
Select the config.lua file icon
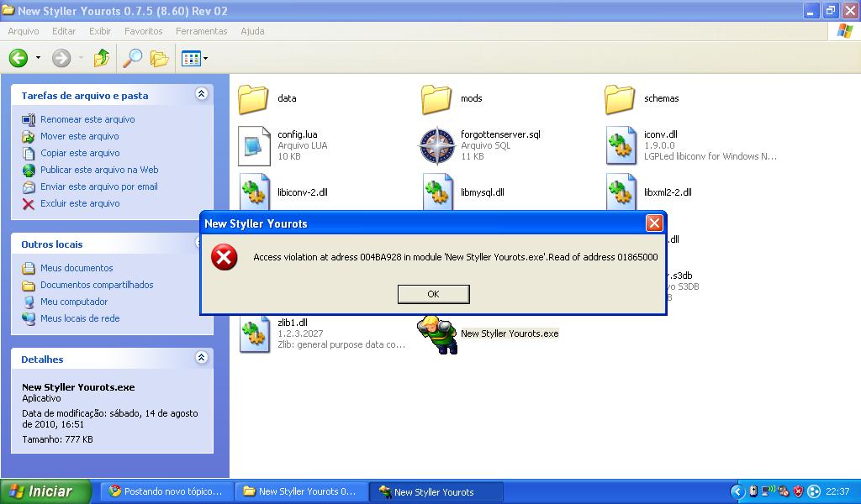click(x=254, y=146)
